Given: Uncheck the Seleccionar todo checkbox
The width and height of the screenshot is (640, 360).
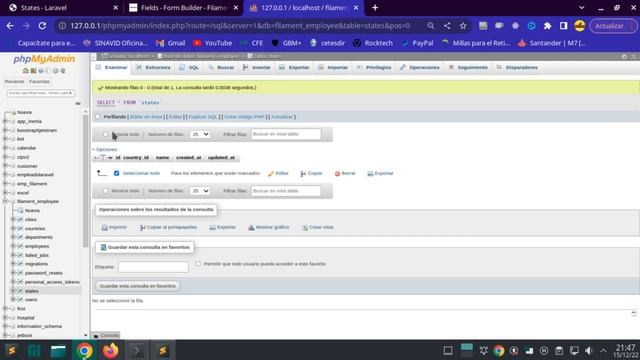Looking at the screenshot, I should [x=116, y=173].
